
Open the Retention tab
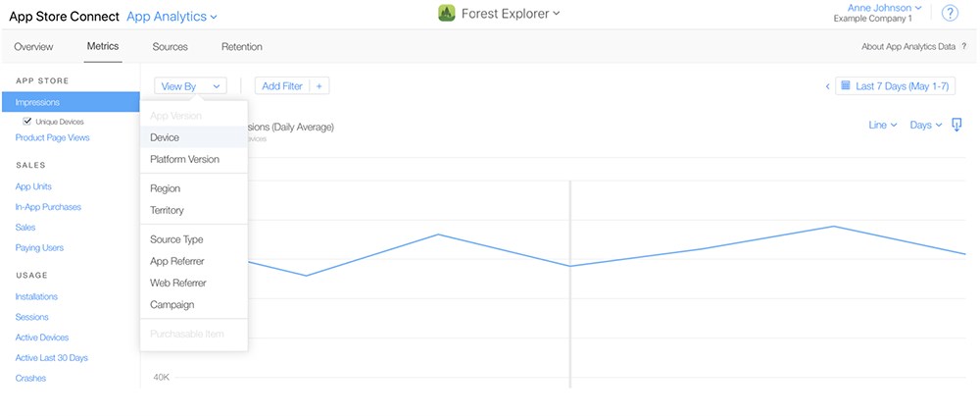[x=242, y=47]
